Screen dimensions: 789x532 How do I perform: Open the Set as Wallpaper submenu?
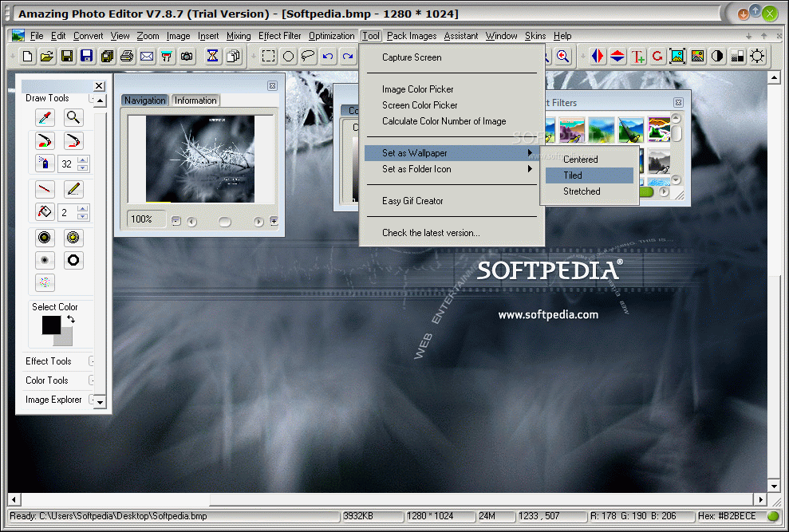(x=452, y=153)
